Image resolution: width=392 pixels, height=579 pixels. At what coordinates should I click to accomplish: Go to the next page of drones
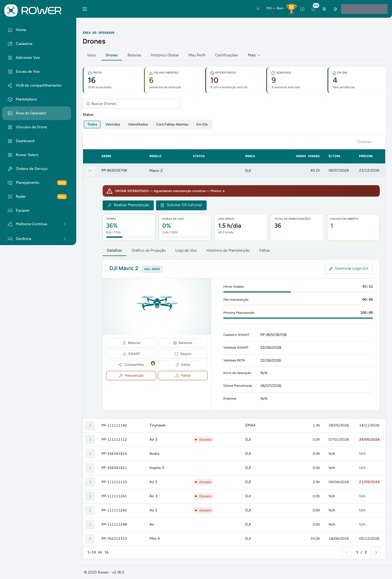point(376,552)
